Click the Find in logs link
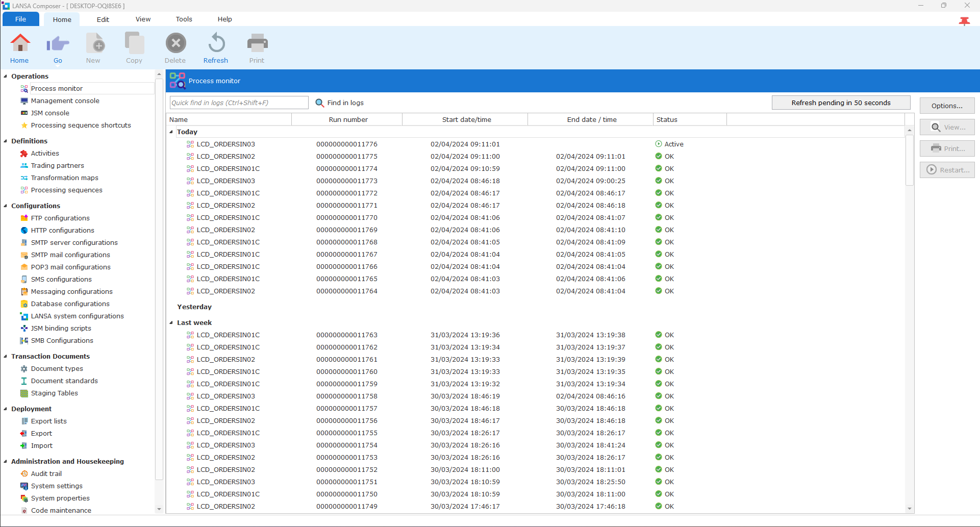980x527 pixels. pyautogui.click(x=345, y=103)
